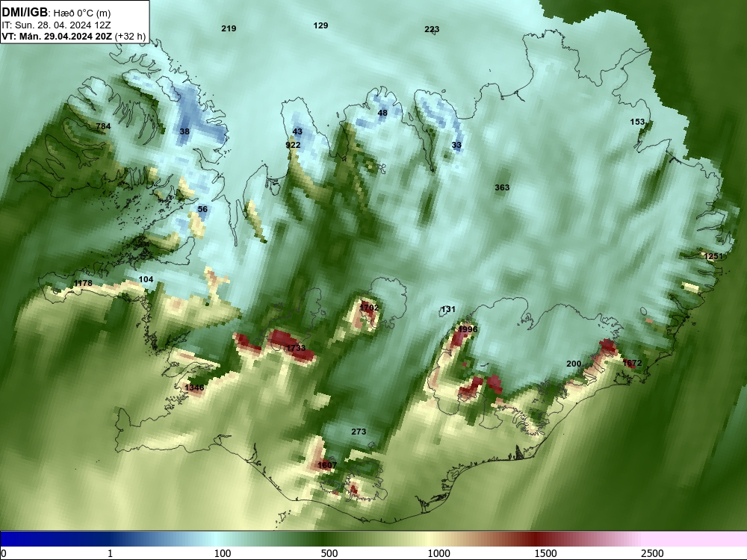Click the value 1178 on the map

[83, 283]
